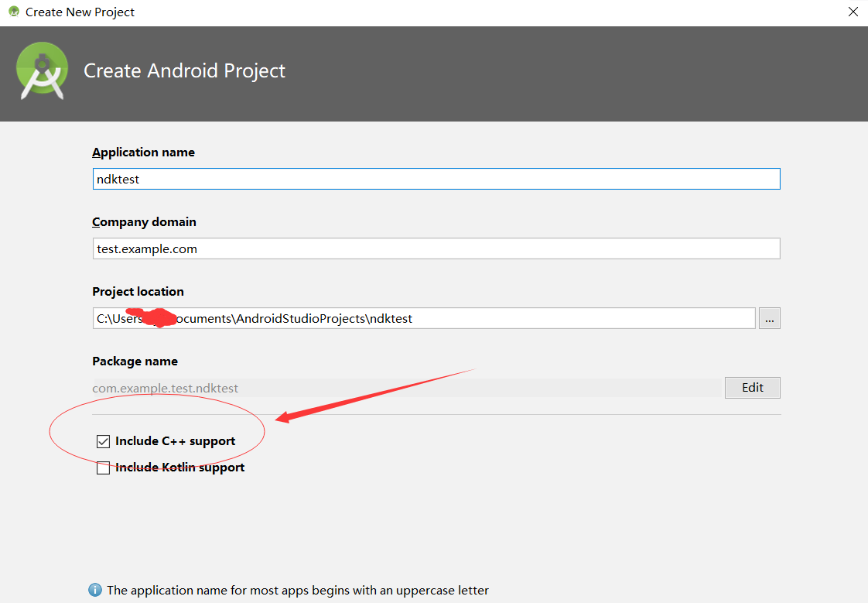
Task: Click the Application name label
Action: tap(143, 152)
